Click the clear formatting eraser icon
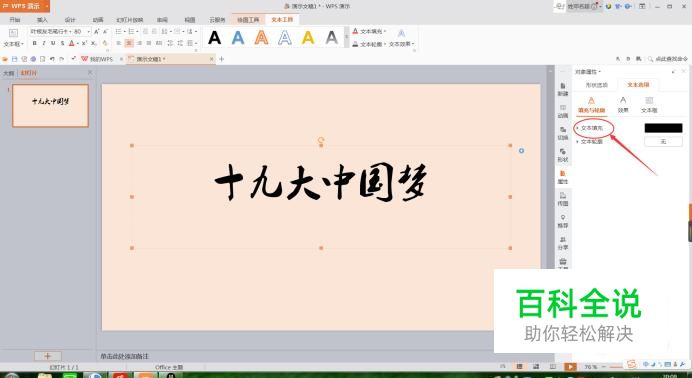The image size is (692, 378). coord(105,43)
